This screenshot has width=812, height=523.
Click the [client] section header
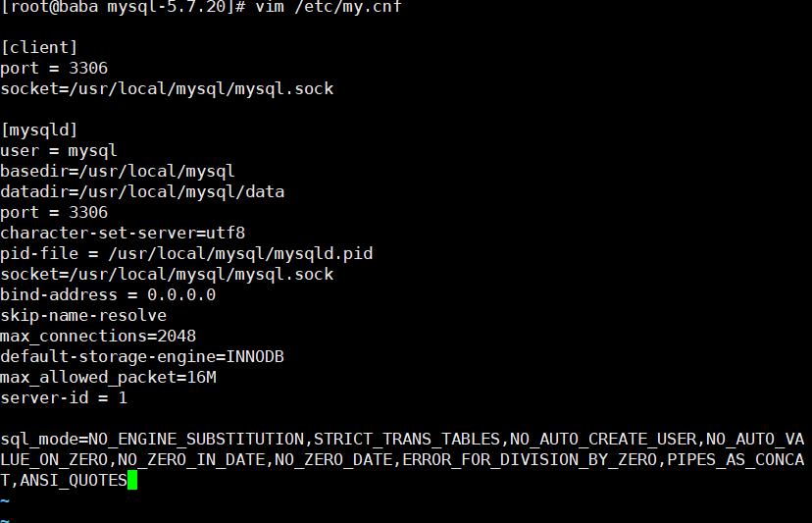click(x=38, y=47)
